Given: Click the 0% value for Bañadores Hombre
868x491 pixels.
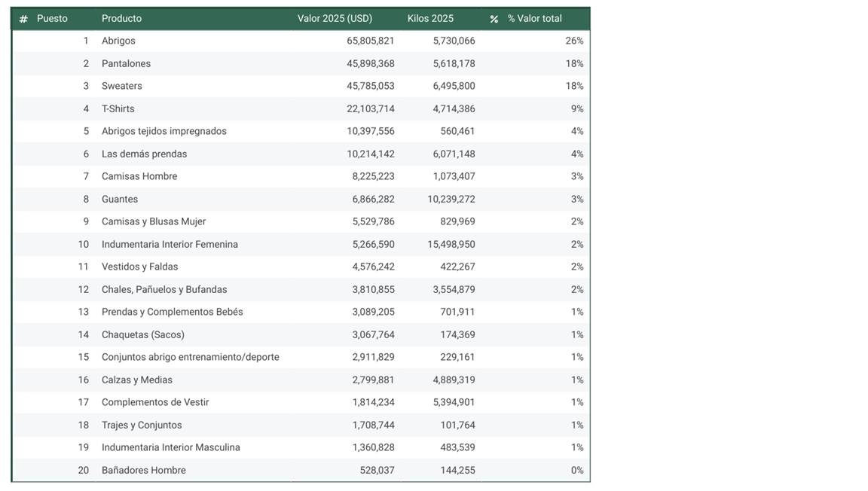Looking at the screenshot, I should click(x=577, y=470).
